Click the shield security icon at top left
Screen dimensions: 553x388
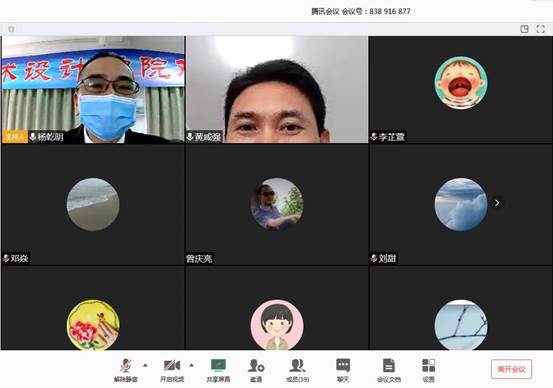11,29
